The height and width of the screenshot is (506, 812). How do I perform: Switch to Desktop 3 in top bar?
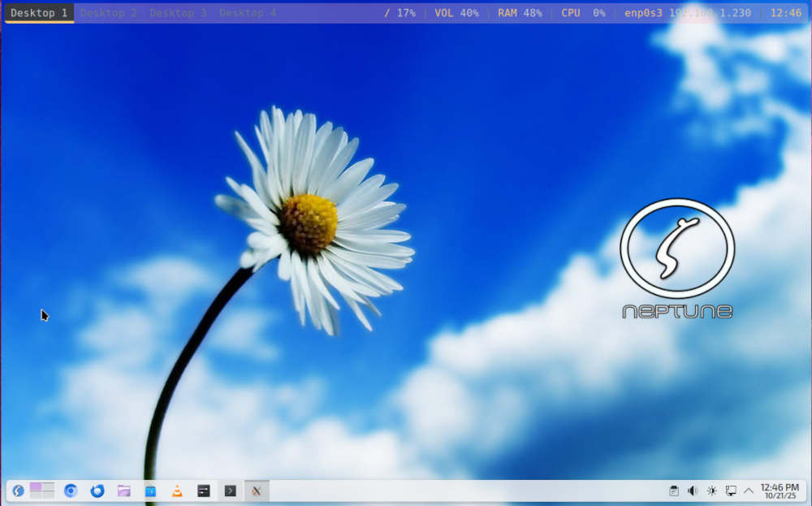[x=178, y=13]
